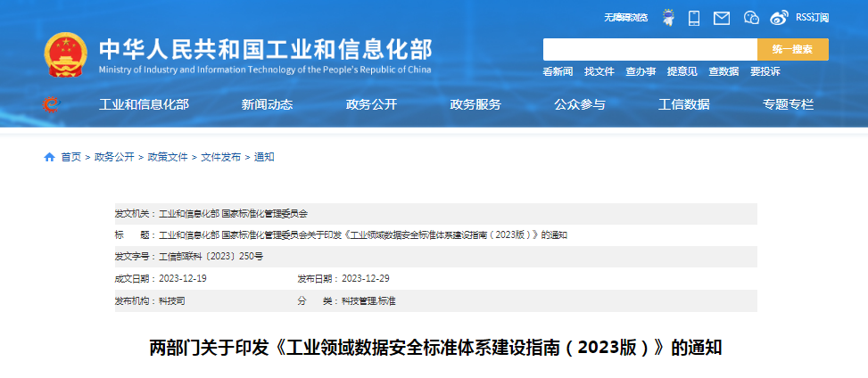Viewport: 868px width, 378px height.
Task: Focus the site search input field
Action: [650, 49]
